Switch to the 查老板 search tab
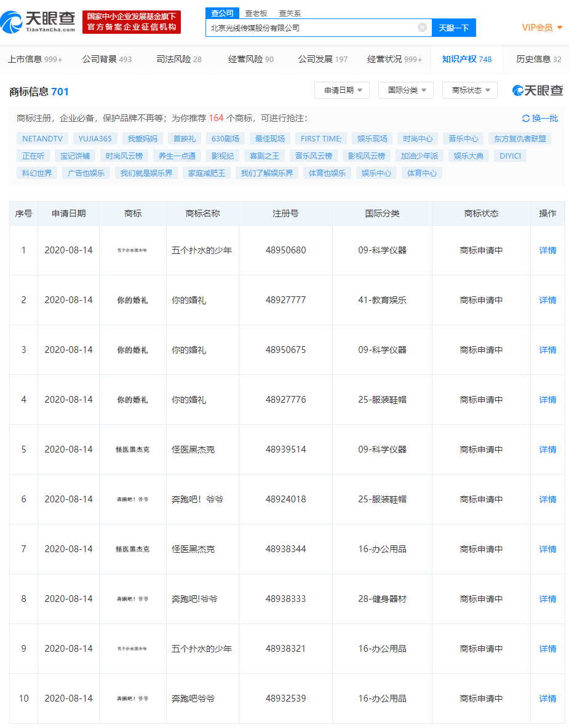 click(x=257, y=14)
